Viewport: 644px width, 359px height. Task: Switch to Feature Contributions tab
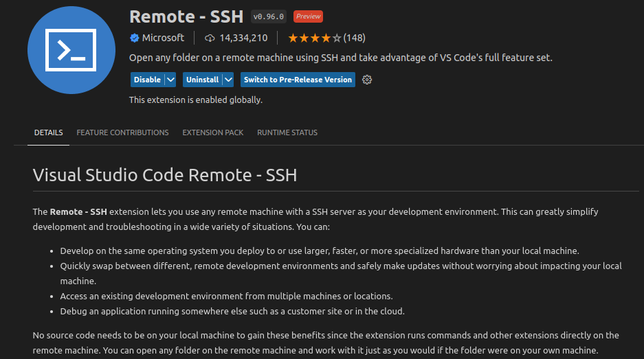point(122,132)
